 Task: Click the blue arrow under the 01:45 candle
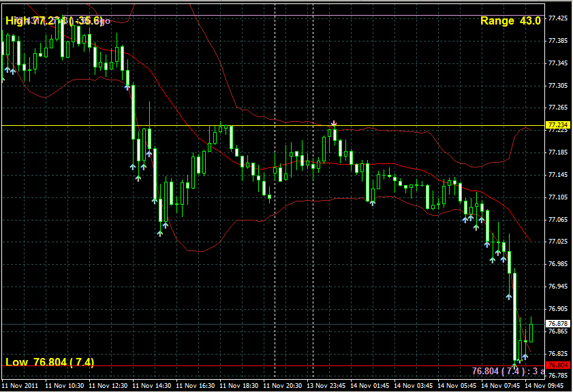click(372, 202)
